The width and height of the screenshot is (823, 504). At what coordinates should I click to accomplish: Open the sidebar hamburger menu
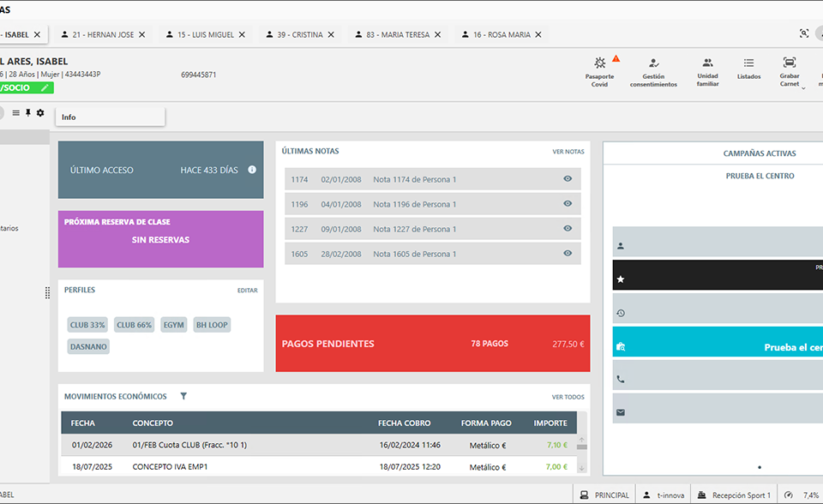(15, 113)
